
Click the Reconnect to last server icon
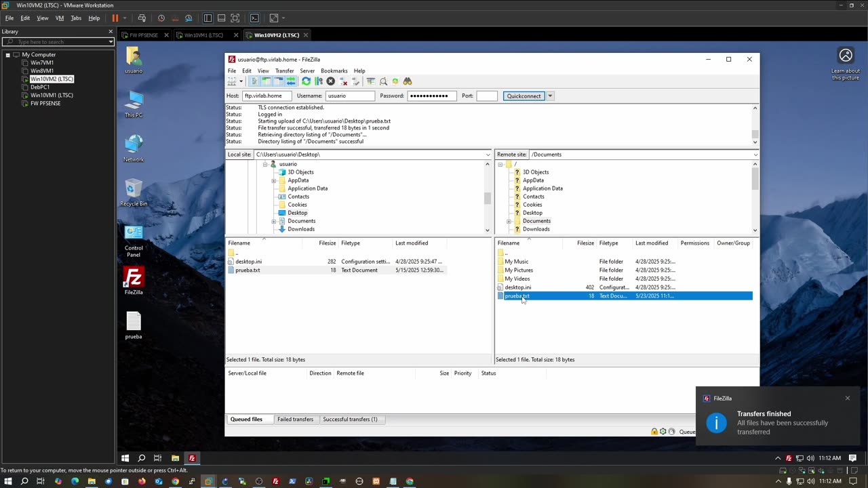(355, 81)
